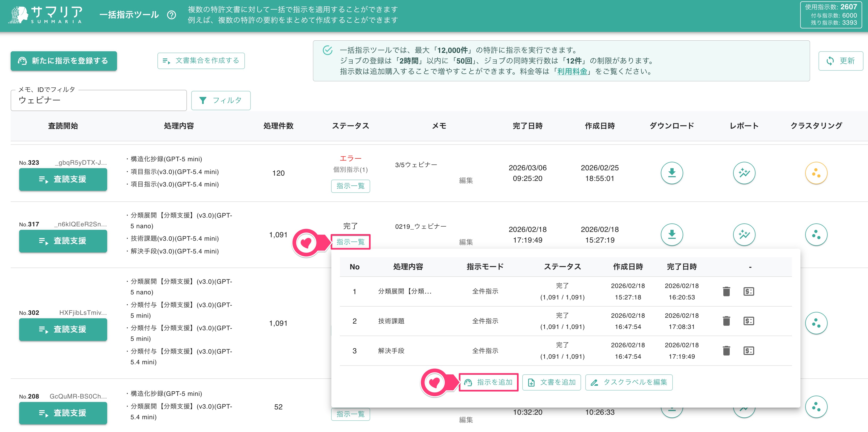Screen dimensions: 868x432
Task: Edit memo for job No.208
Action: 466,420
